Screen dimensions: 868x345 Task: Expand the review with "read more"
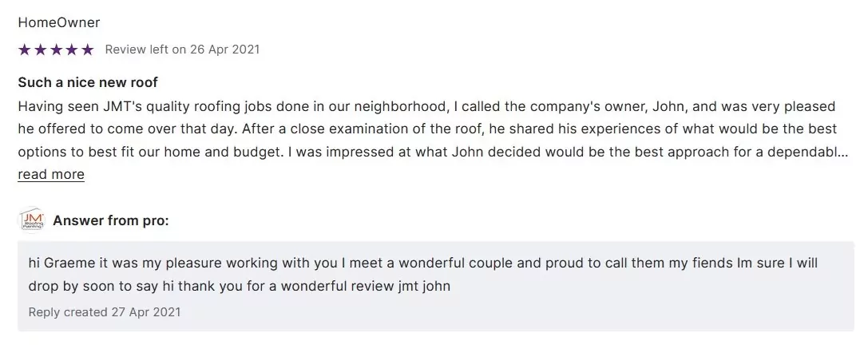pyautogui.click(x=51, y=174)
